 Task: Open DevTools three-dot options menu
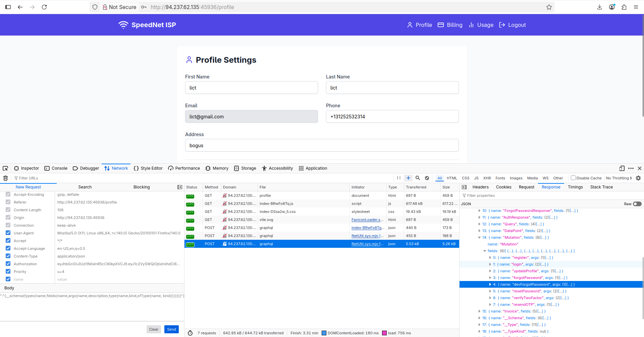point(631,168)
